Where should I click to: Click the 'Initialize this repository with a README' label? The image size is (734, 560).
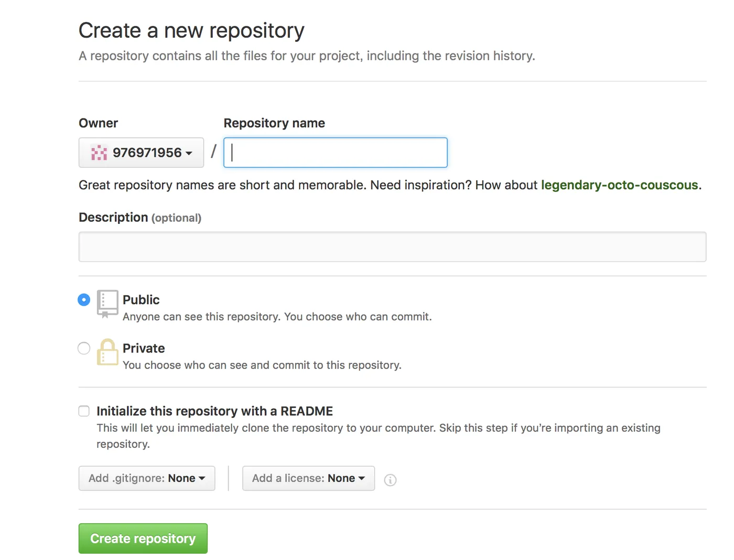[215, 411]
